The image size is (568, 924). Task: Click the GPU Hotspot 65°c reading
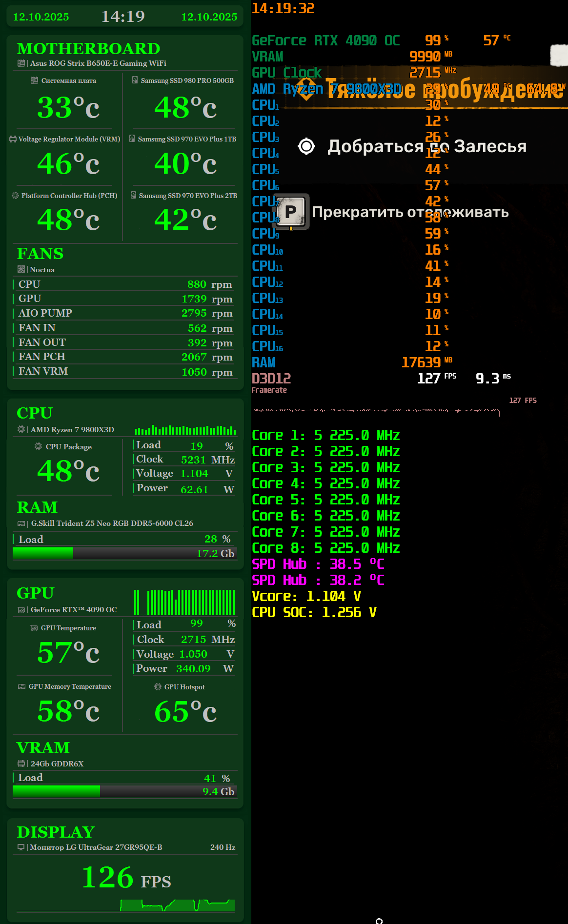coord(185,712)
